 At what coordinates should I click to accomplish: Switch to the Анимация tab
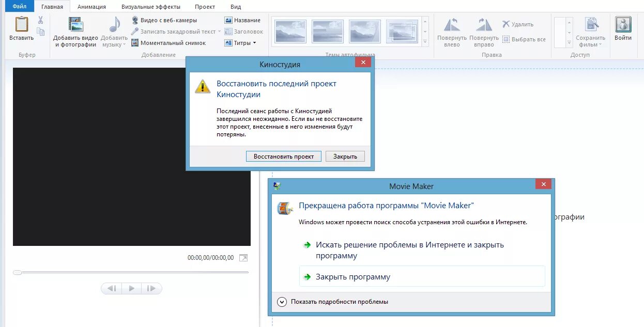pyautogui.click(x=91, y=7)
